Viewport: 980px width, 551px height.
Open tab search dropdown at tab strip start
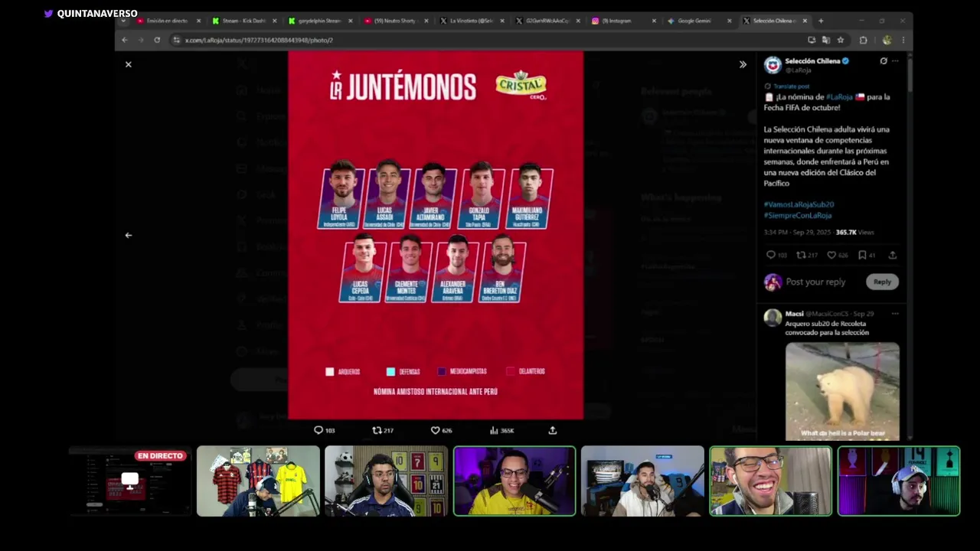[123, 21]
